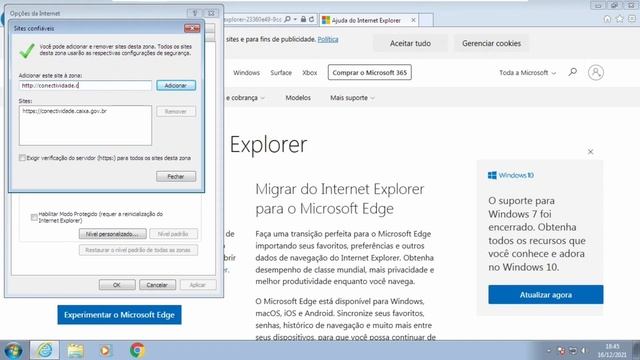Click OK in Opções da Internet

[x=117, y=285]
